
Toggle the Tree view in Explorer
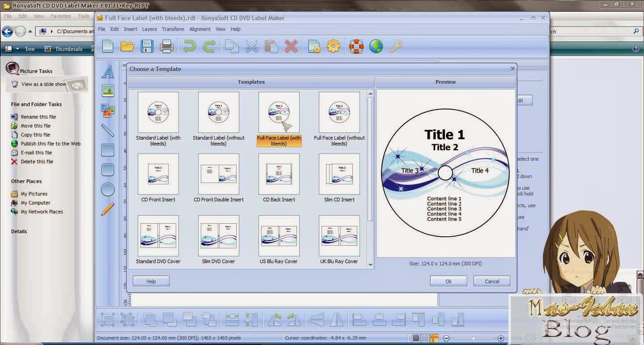point(30,49)
